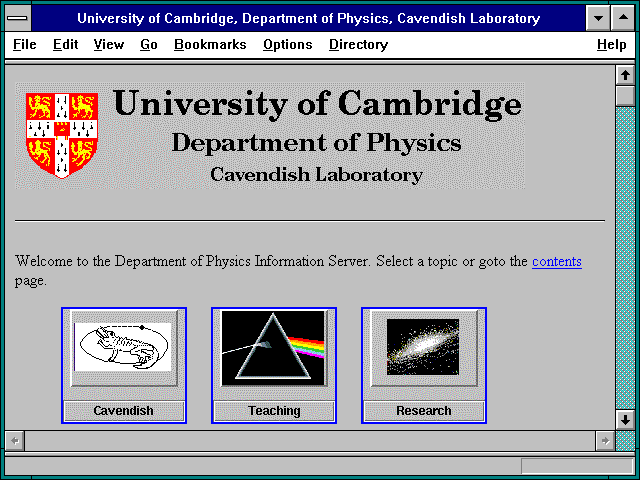Click the Teaching label button
640x480 pixels.
point(274,411)
